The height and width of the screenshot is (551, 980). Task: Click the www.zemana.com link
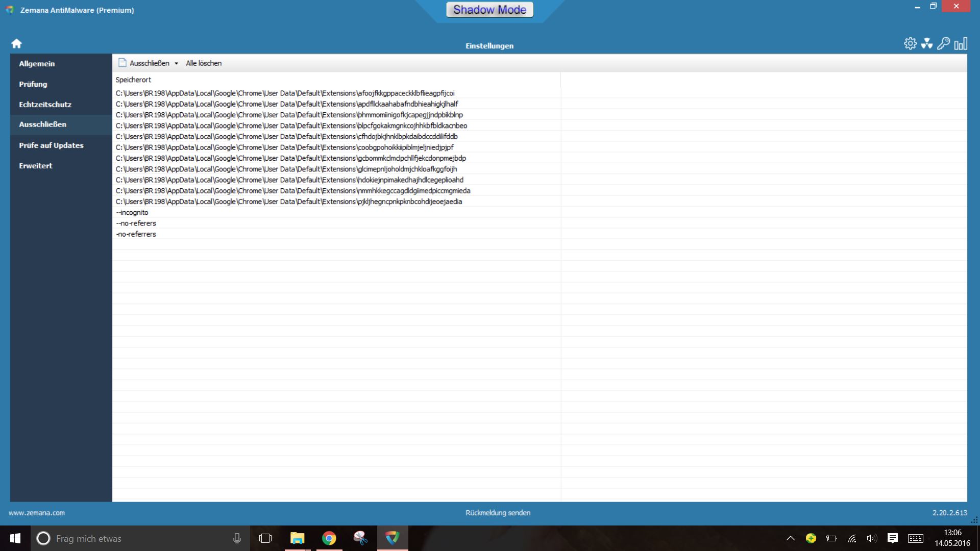tap(37, 513)
